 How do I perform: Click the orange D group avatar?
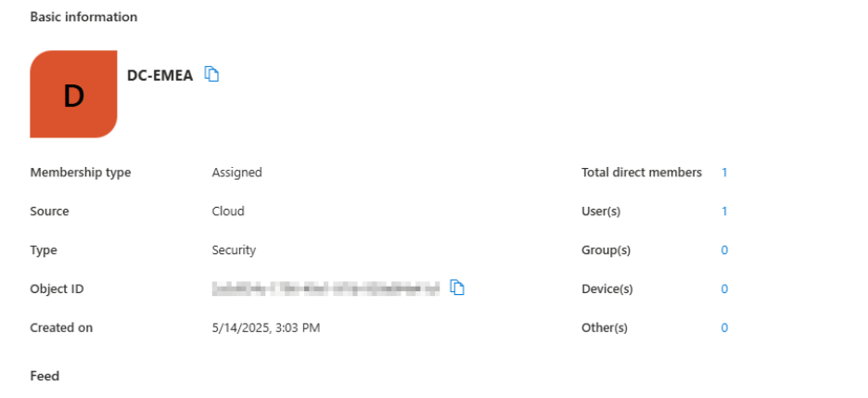[x=73, y=95]
